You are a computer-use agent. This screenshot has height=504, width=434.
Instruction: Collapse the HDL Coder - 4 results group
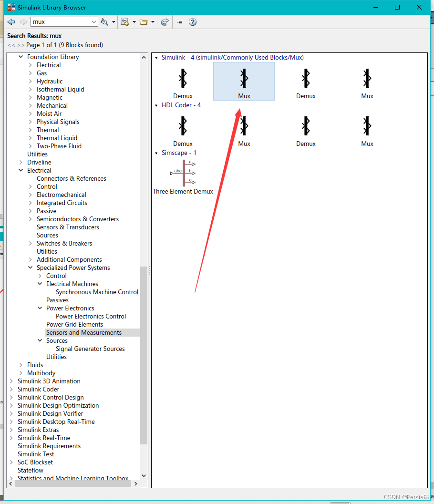156,105
